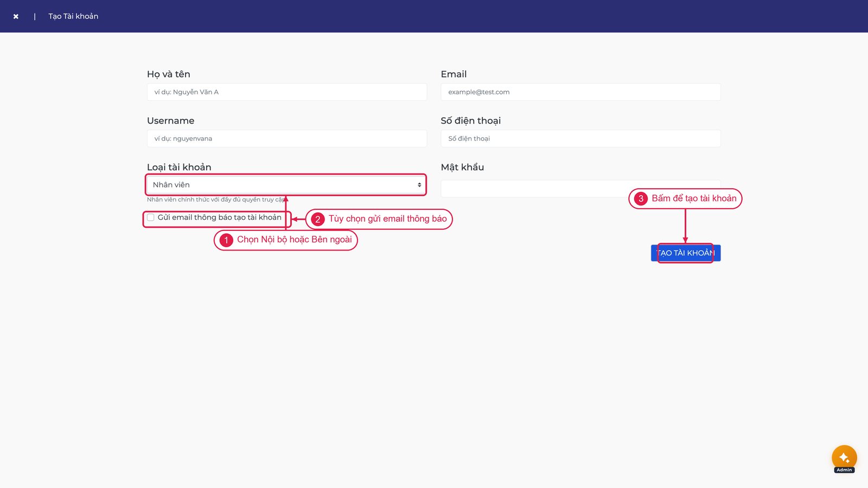Click the 'Họ và tên' field label
The width and height of the screenshot is (868, 488).
(x=169, y=74)
